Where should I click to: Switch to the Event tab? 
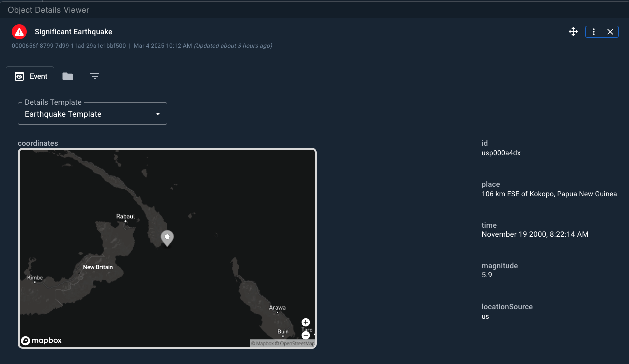pos(30,76)
